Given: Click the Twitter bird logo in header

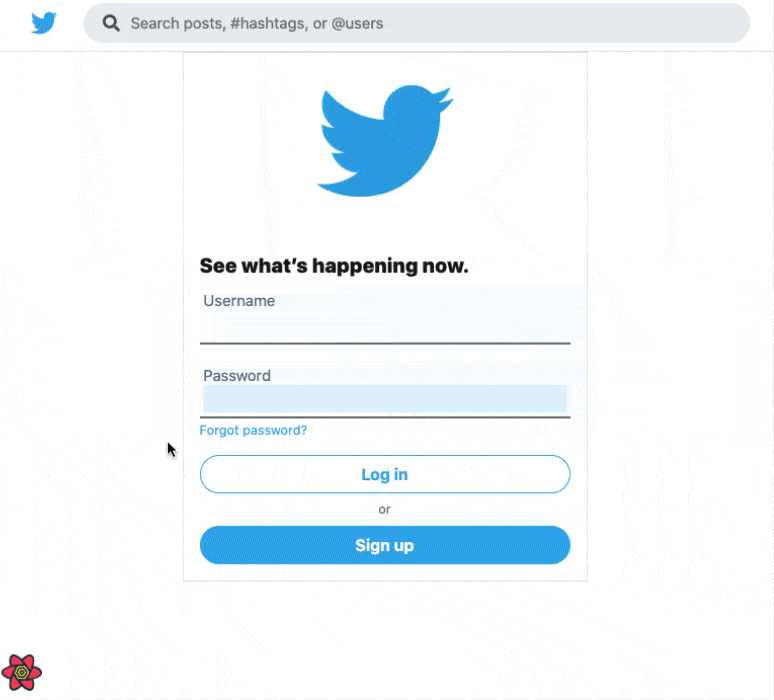Looking at the screenshot, I should [44, 23].
